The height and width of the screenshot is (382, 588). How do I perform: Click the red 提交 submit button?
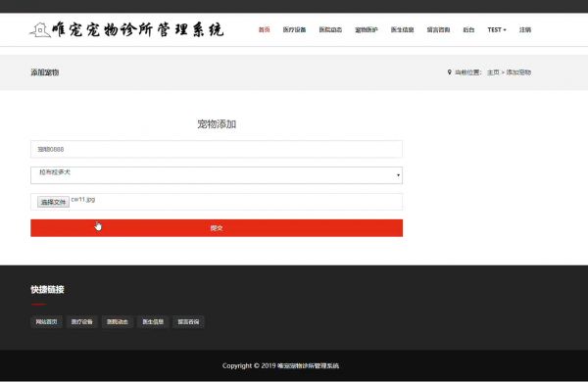[217, 228]
